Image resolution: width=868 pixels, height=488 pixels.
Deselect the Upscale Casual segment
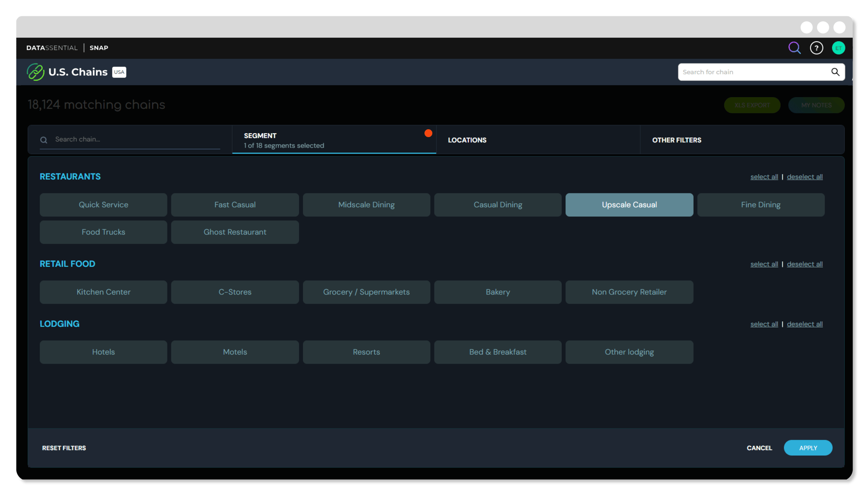coord(629,205)
